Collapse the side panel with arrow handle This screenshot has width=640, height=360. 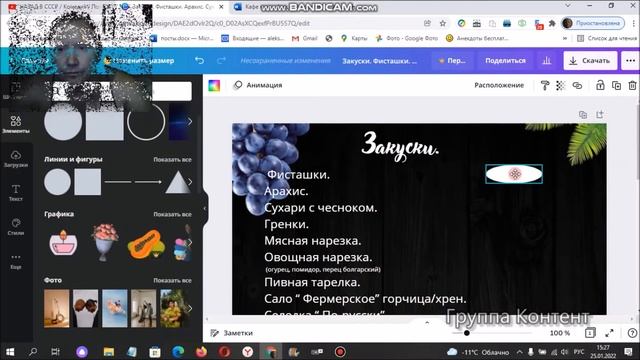[205, 208]
